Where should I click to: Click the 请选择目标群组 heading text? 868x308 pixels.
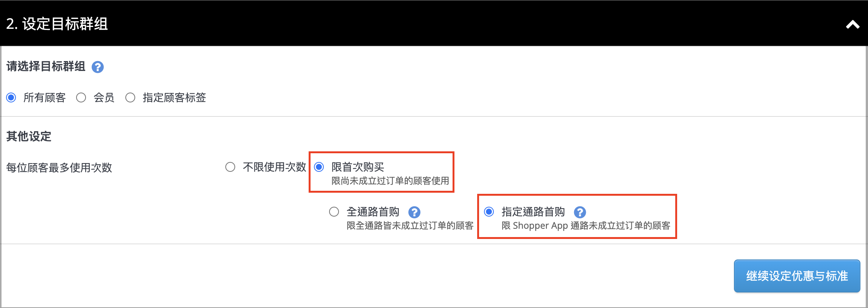(46, 66)
